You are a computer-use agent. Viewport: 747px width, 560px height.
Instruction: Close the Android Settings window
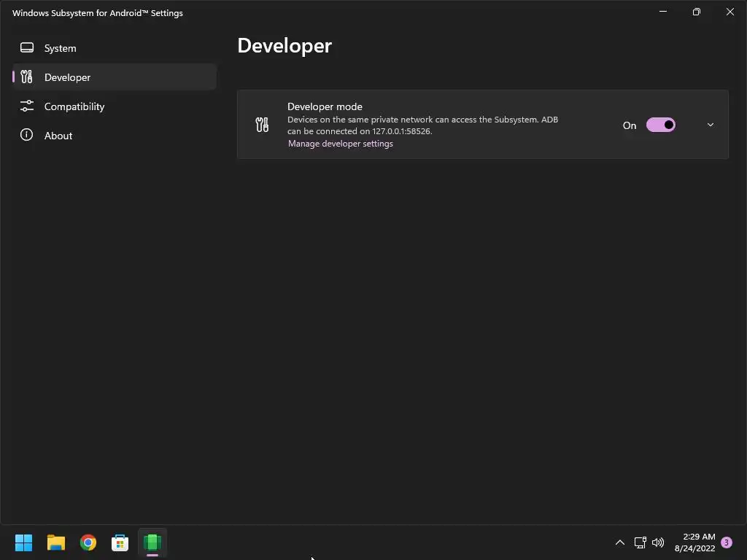tap(729, 12)
